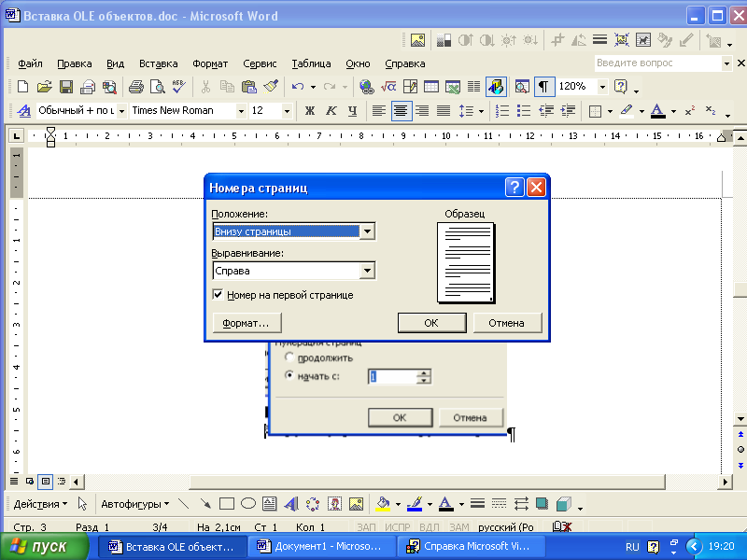The image size is (747, 560).
Task: Select the 'продолжить' radio option
Action: [289, 357]
